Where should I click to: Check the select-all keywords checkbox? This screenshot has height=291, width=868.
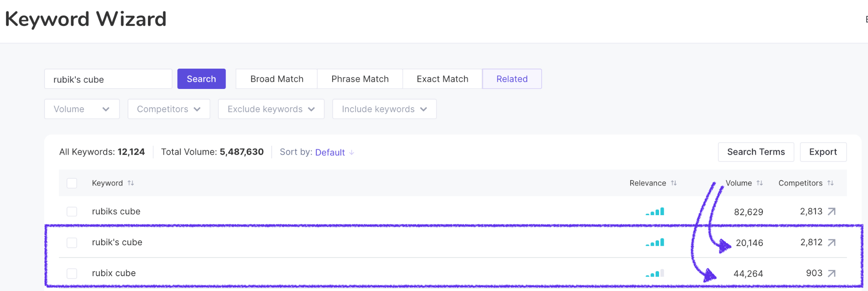tap(72, 183)
